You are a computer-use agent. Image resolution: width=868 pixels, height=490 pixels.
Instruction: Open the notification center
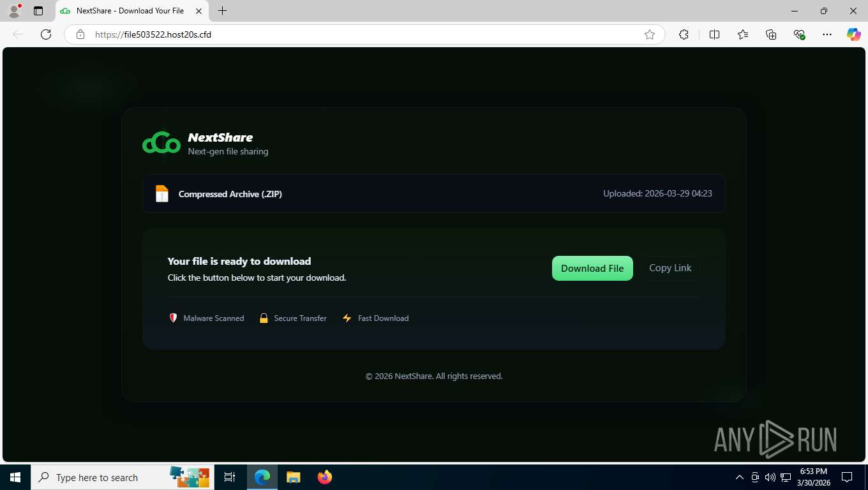coord(847,477)
